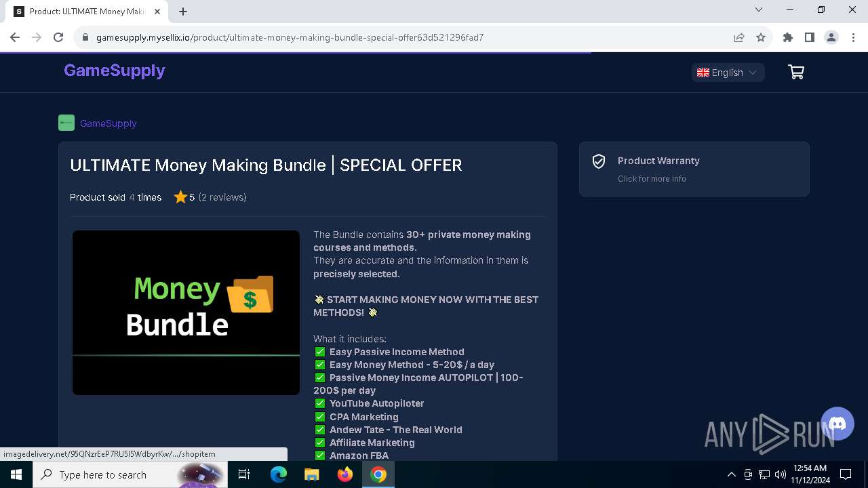Viewport: 868px width, 488px height.
Task: Click the 'CPA Marketing' line
Action: click(364, 417)
